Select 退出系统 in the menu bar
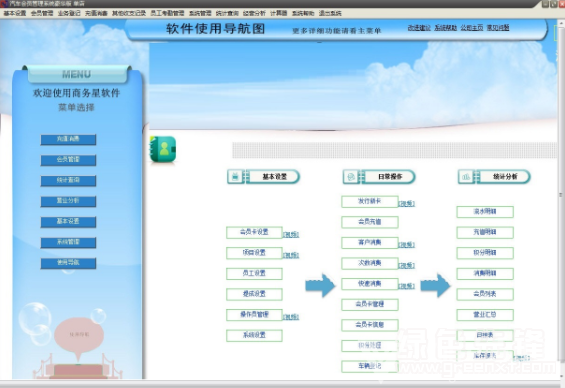Screen dimensions: 565x388 330,13
